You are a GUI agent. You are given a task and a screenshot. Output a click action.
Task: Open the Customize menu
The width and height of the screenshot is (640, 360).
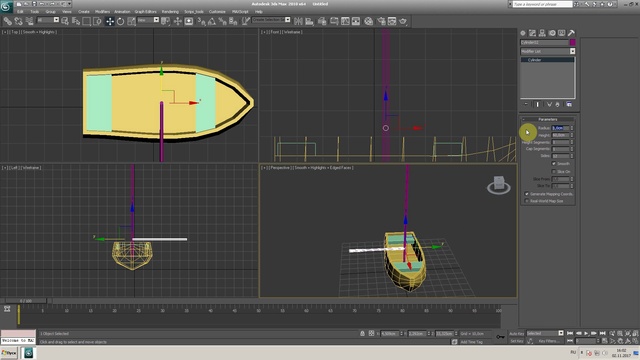click(217, 11)
